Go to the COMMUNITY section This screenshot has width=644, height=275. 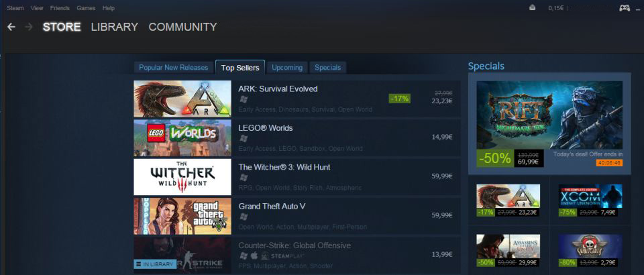182,27
